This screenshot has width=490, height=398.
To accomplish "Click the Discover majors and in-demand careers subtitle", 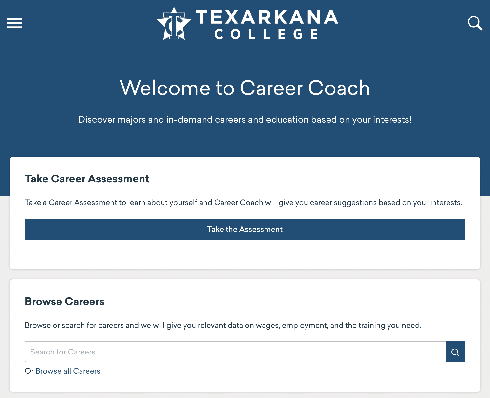I will click(245, 120).
